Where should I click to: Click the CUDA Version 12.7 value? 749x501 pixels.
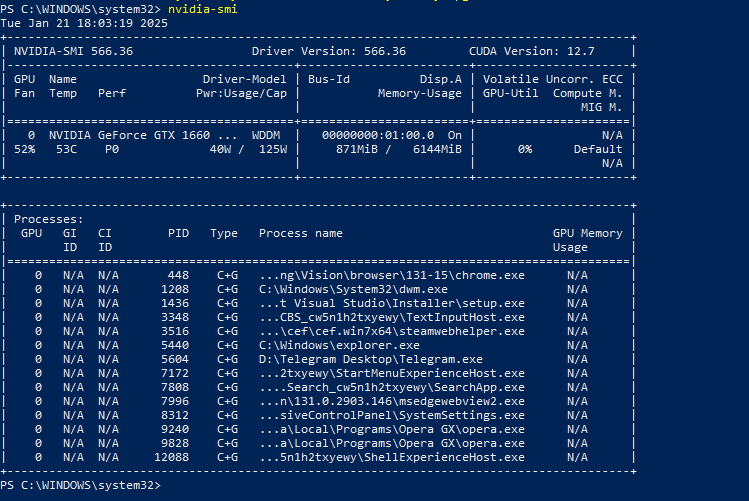pyautogui.click(x=531, y=51)
